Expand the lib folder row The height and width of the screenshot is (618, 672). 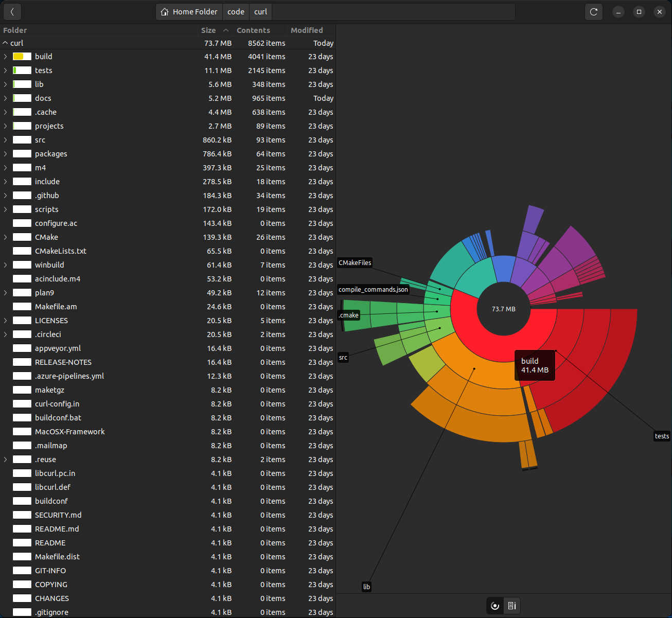pos(5,84)
